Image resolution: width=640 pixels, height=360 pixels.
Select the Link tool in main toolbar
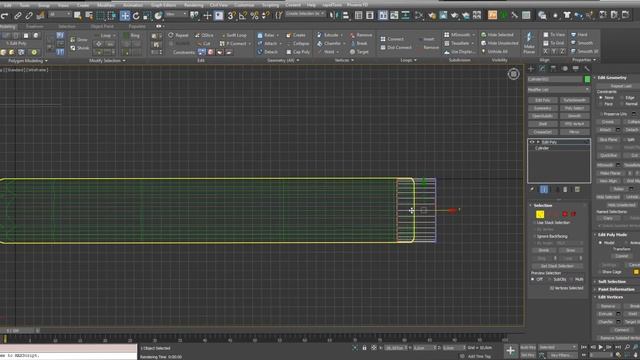18,16
